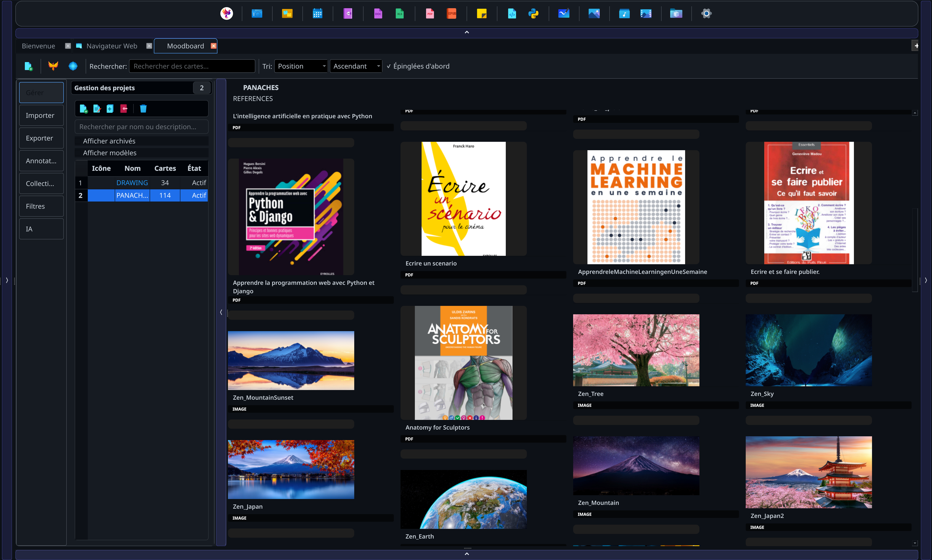The height and width of the screenshot is (560, 932).
Task: Open the purple journal notebook icon
Action: tap(348, 14)
